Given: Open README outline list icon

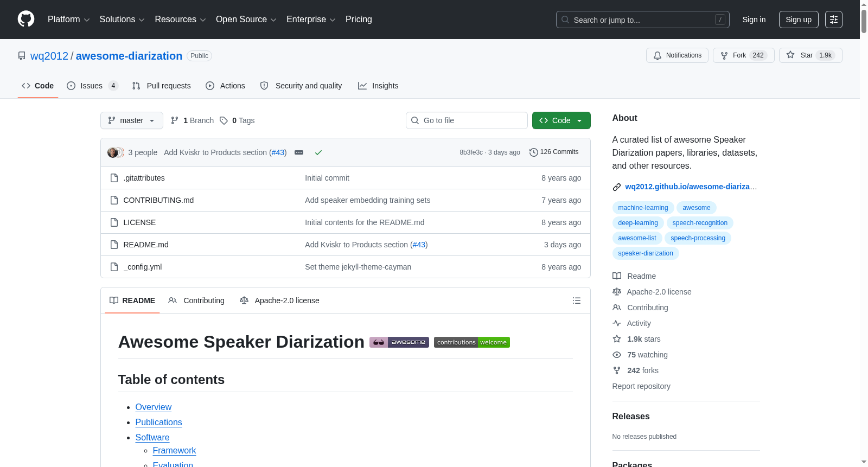Looking at the screenshot, I should point(577,300).
